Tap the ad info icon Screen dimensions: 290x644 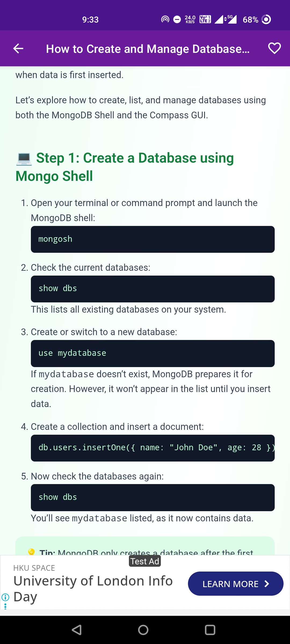click(5, 597)
